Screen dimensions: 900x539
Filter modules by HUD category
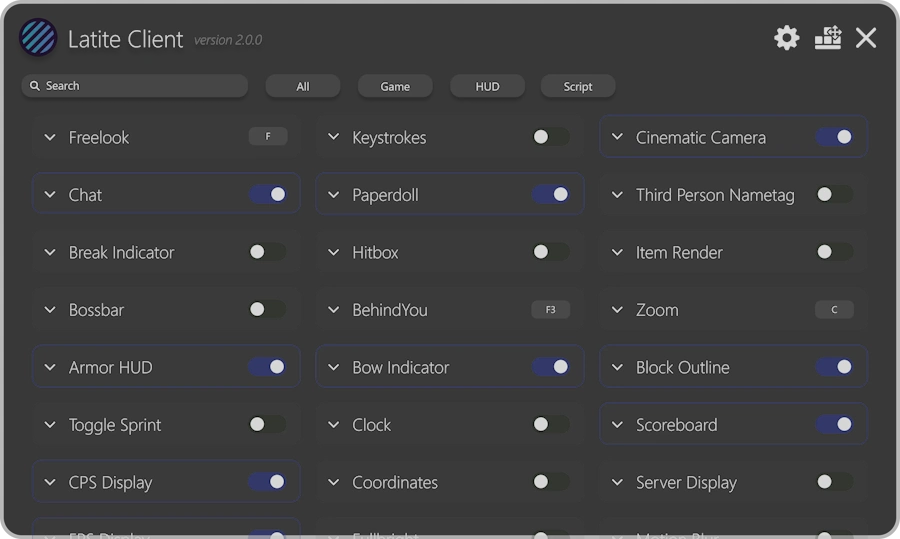tap(487, 86)
